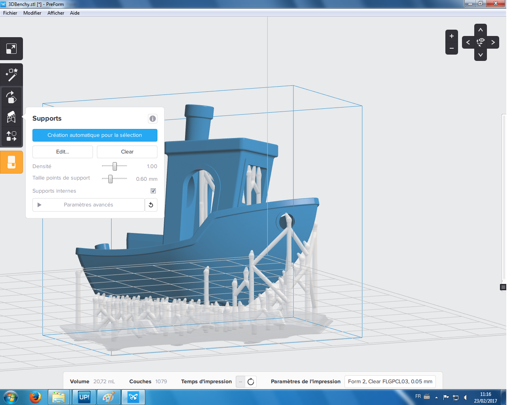
Task: Click the Densité slider handle
Action: click(115, 166)
